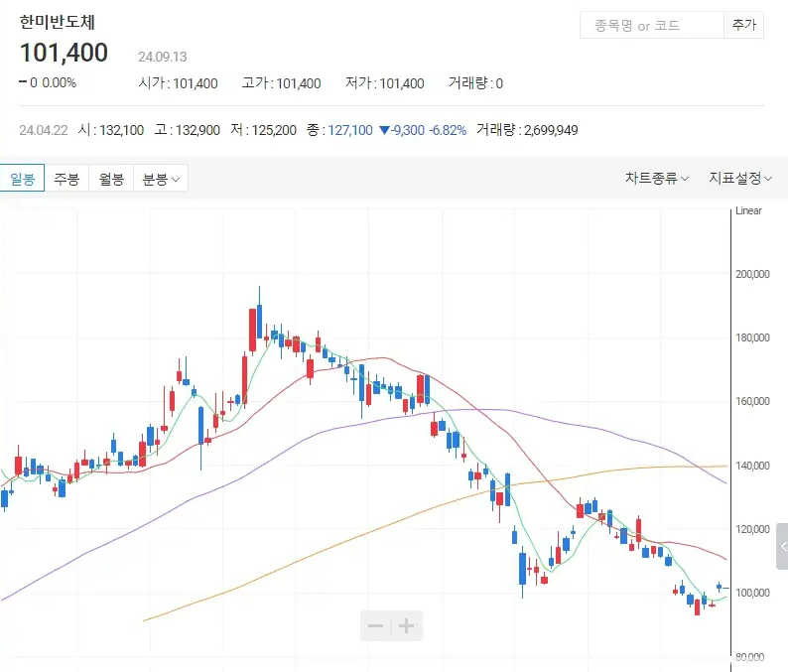This screenshot has height=672, width=788.
Task: Click the Linear scale label
Action: click(748, 210)
